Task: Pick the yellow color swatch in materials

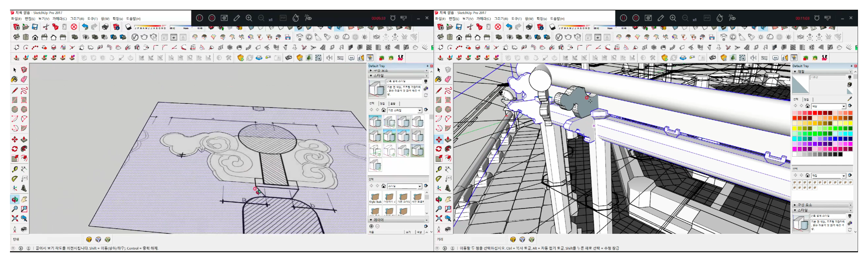Action: 794,128
